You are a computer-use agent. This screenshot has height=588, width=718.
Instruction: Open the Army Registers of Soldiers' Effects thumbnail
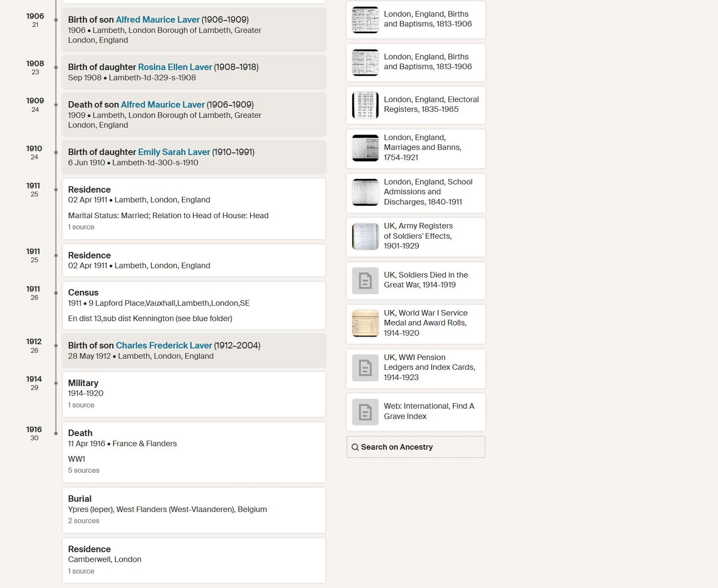pos(365,237)
